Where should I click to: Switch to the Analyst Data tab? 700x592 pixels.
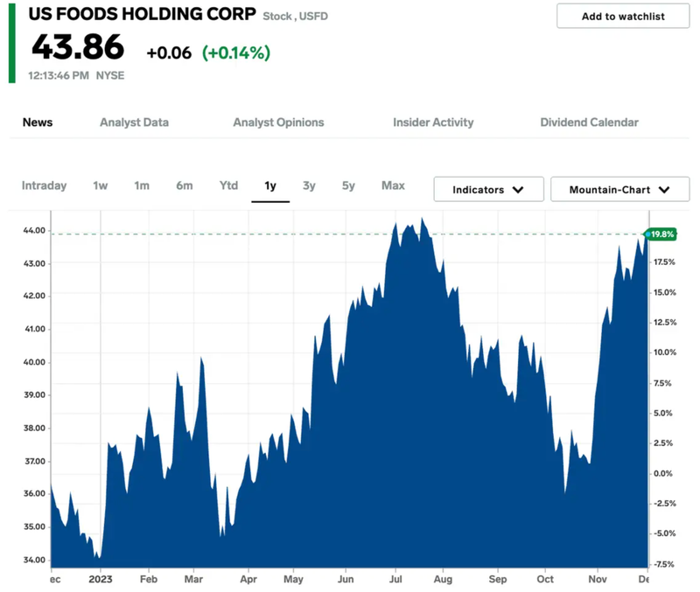pos(134,122)
